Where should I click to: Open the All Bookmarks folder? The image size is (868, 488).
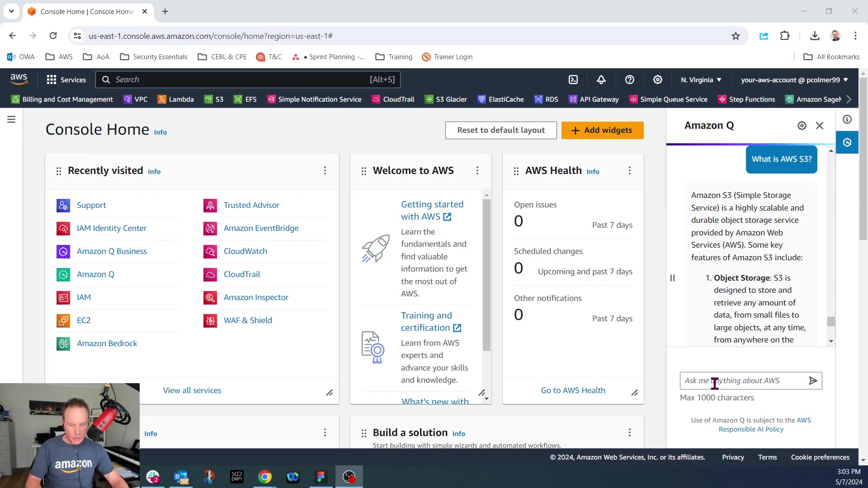[x=831, y=57]
